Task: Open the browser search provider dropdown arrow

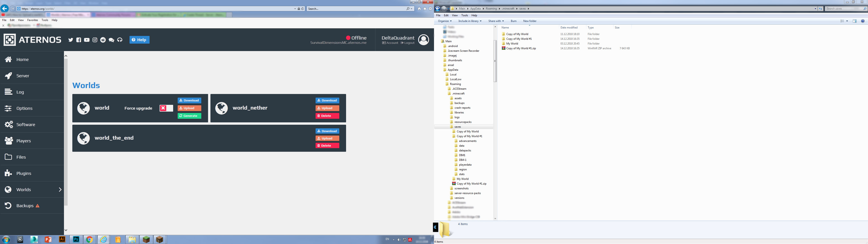Action: pos(412,9)
